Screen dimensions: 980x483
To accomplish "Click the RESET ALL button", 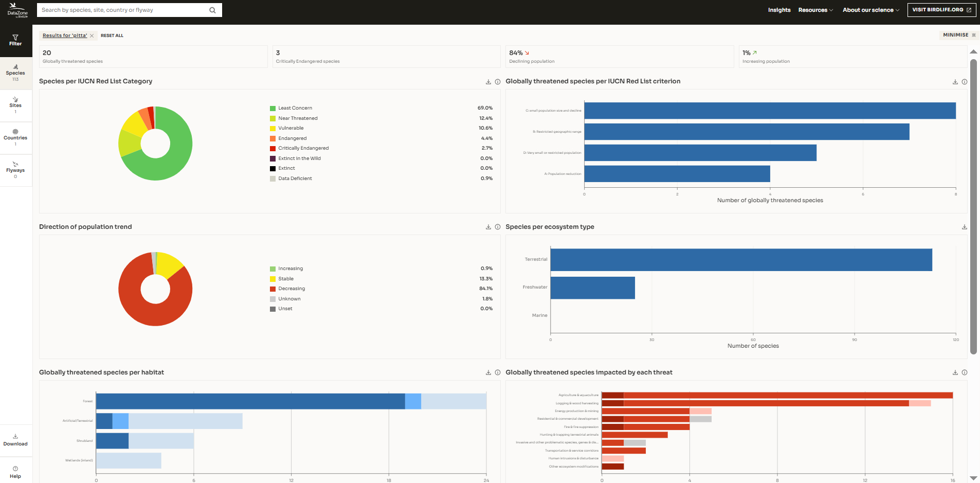I will click(x=112, y=36).
